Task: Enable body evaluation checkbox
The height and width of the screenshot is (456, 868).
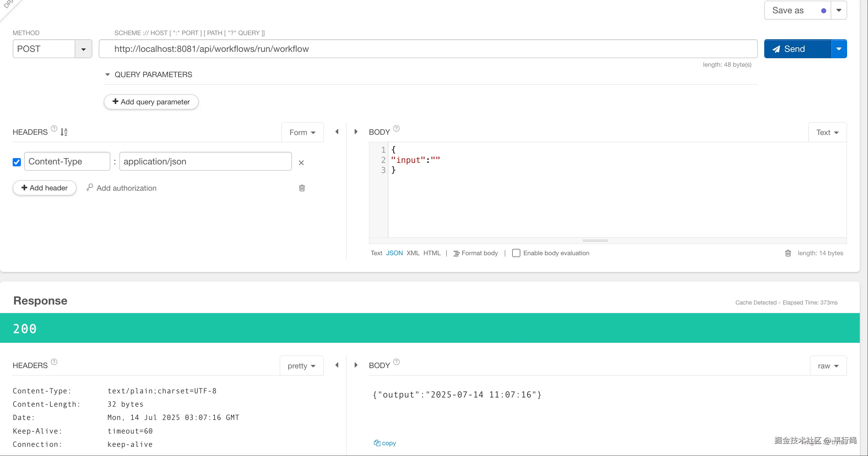Action: click(516, 253)
